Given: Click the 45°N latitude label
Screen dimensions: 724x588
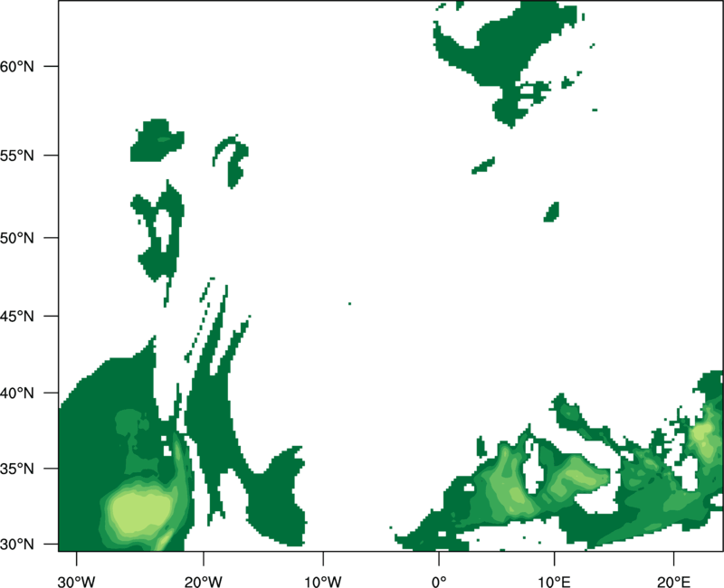Looking at the screenshot, I should pos(17,316).
